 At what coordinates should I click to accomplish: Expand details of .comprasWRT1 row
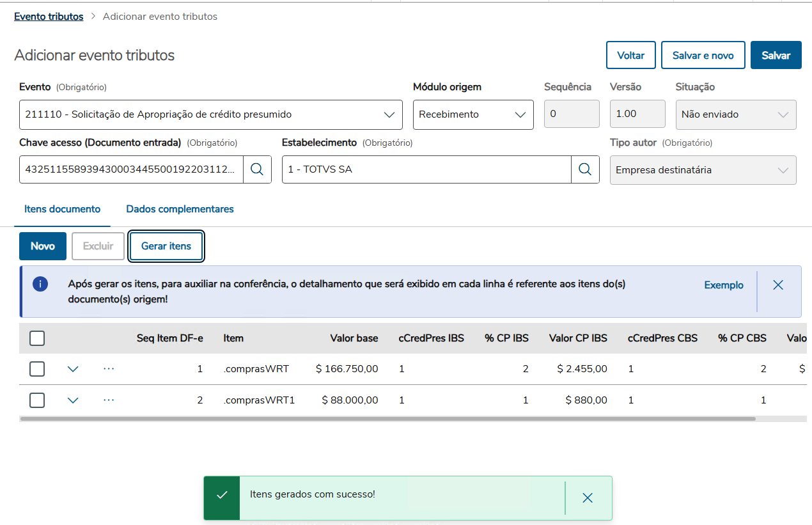point(73,400)
